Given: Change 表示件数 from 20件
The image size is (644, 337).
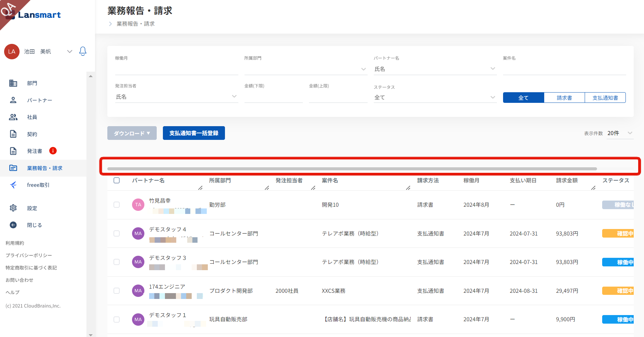Looking at the screenshot, I should (620, 133).
